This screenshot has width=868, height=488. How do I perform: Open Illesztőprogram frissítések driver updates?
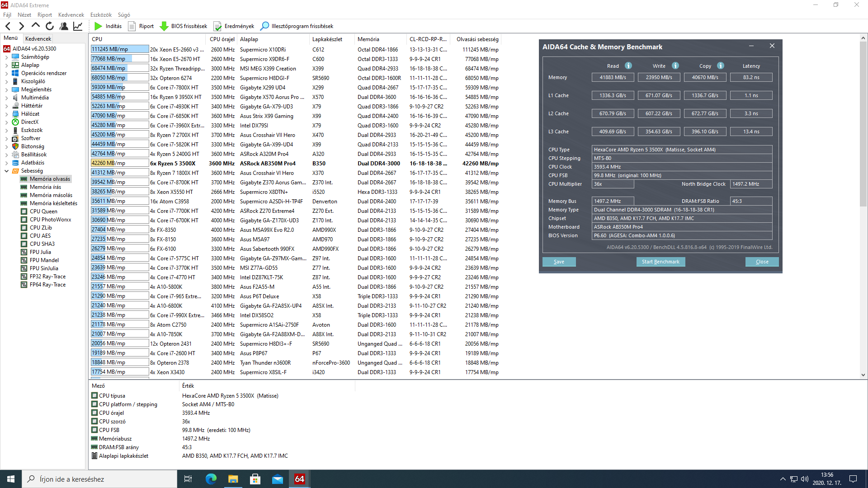(297, 26)
